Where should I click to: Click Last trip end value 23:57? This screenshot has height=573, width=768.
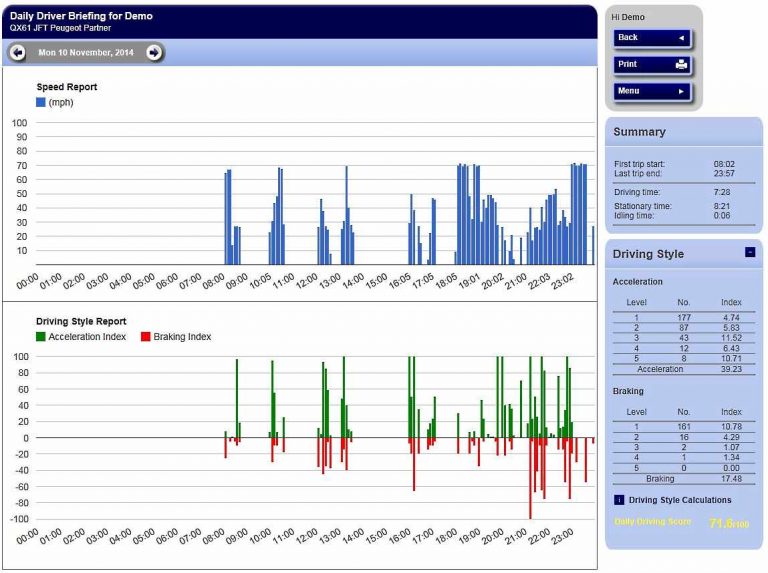click(724, 173)
